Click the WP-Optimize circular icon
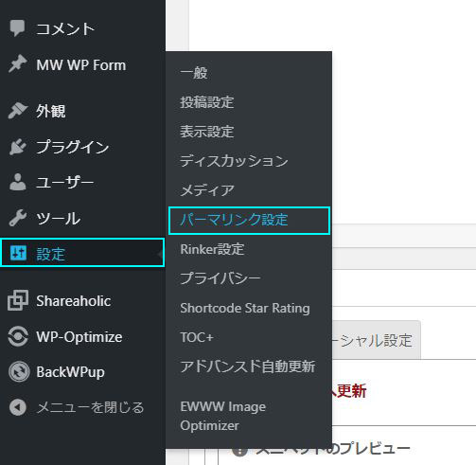 (x=18, y=336)
